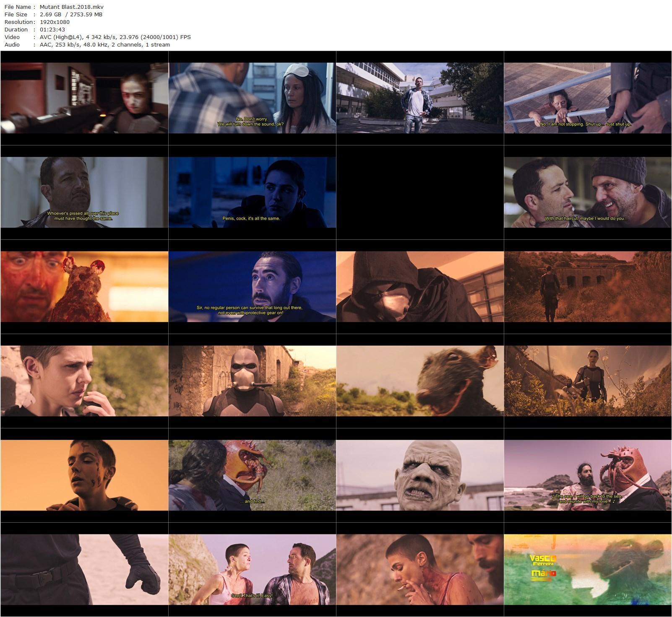Open the metal-masked armored figure frame
The image size is (672, 617).
tap(252, 381)
